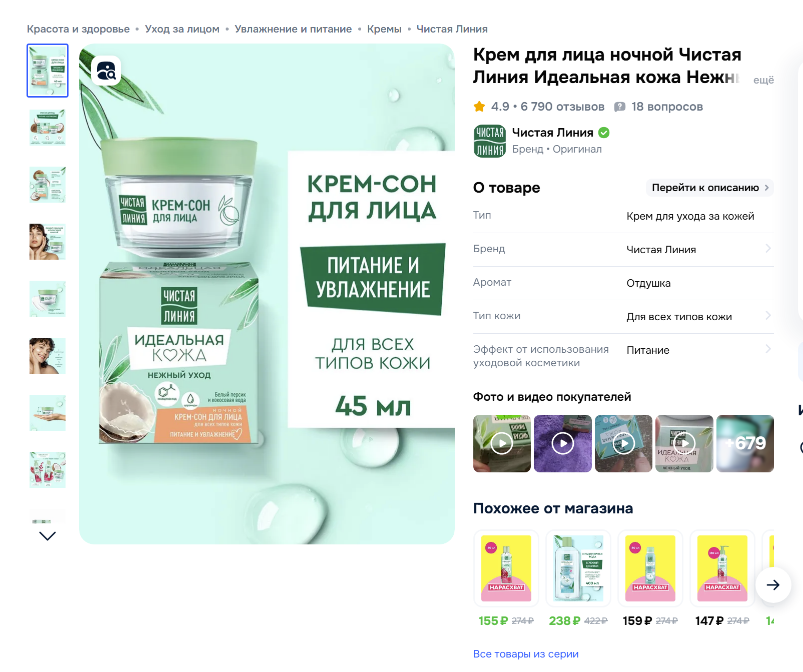This screenshot has width=803, height=672.
Task: Click Перейти к описанию button
Action: (710, 188)
